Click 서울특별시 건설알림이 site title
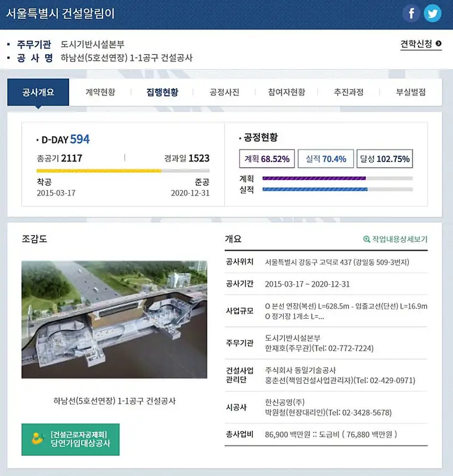The width and height of the screenshot is (453, 476). [x=60, y=13]
